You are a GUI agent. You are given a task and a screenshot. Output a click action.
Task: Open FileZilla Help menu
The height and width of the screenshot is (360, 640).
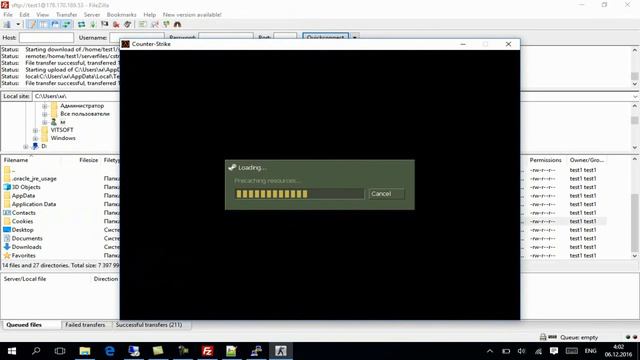pyautogui.click(x=149, y=14)
